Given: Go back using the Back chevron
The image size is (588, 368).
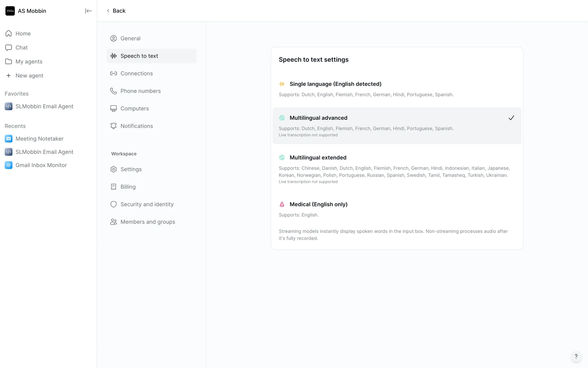Looking at the screenshot, I should coord(108,11).
